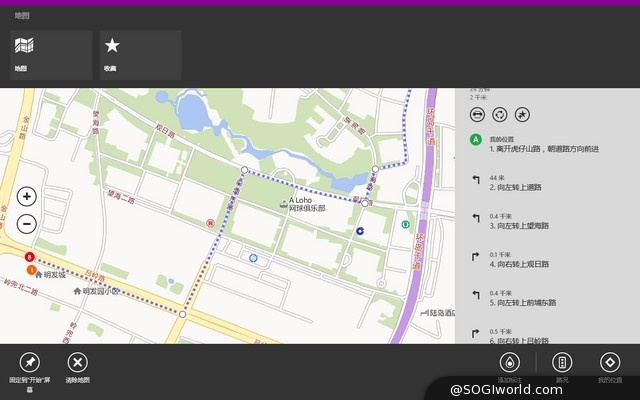Select step 3 向左转上望海路 direction
This screenshot has height=400, width=640.
(x=519, y=226)
